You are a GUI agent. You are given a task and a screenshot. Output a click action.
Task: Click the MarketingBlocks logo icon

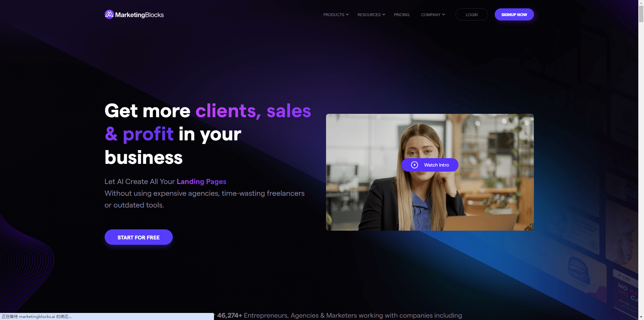tap(109, 14)
